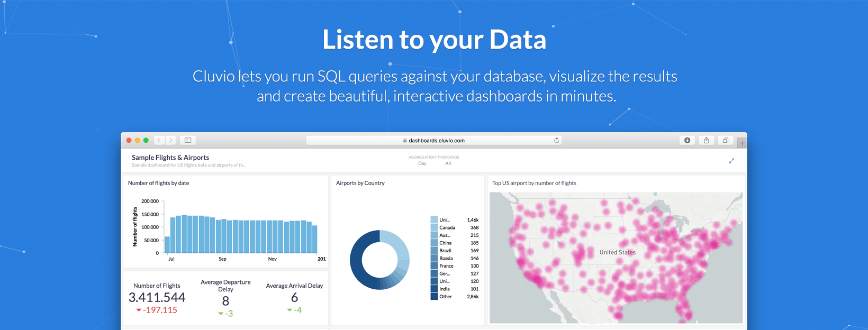Click the Canada legend color swatch
Screen dimensions: 868x330
point(434,227)
